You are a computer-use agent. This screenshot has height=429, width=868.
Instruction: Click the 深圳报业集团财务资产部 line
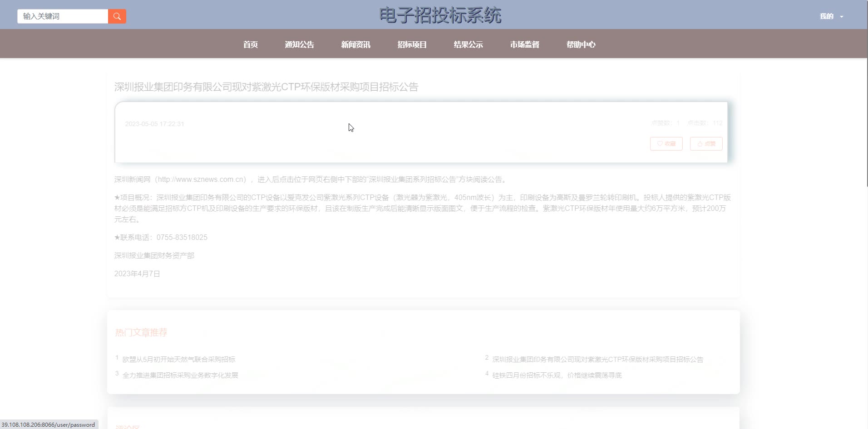coord(154,255)
